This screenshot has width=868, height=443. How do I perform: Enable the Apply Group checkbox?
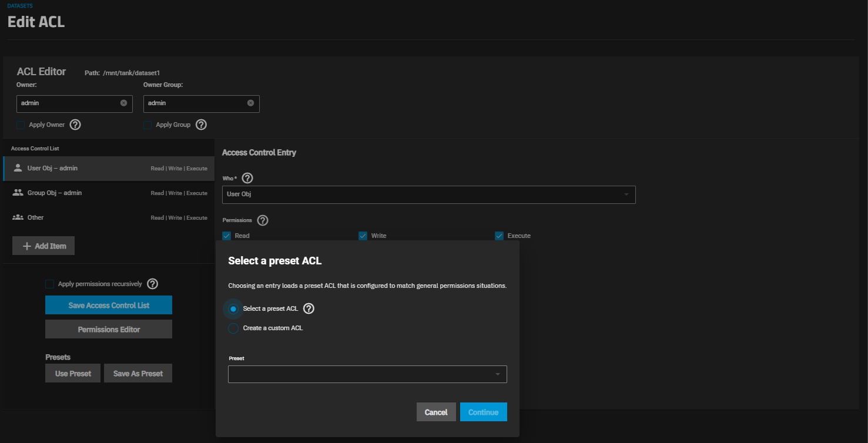[148, 125]
